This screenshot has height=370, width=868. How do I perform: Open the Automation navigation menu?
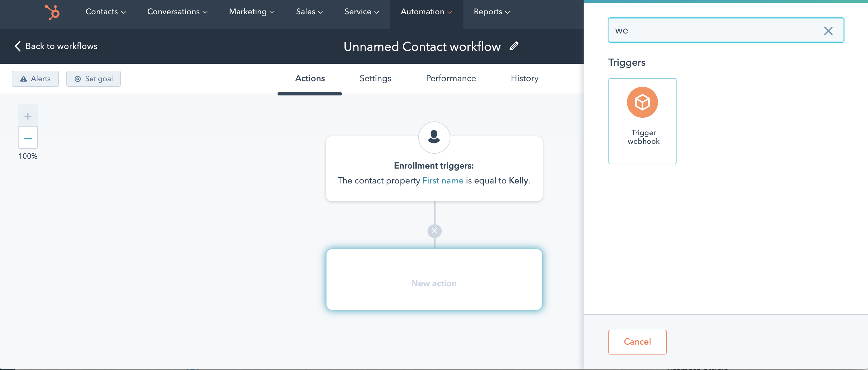point(426,12)
